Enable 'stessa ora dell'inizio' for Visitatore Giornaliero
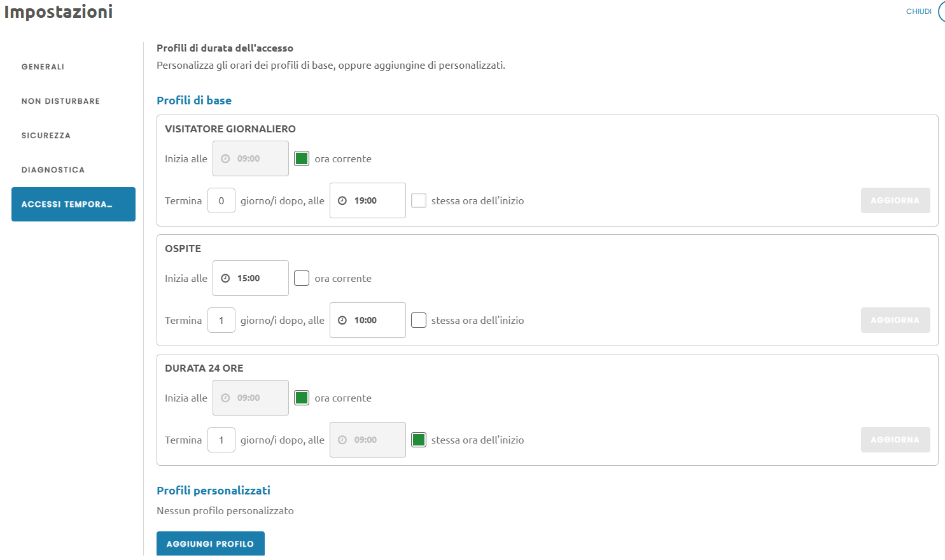This screenshot has height=560, width=945. pos(419,200)
